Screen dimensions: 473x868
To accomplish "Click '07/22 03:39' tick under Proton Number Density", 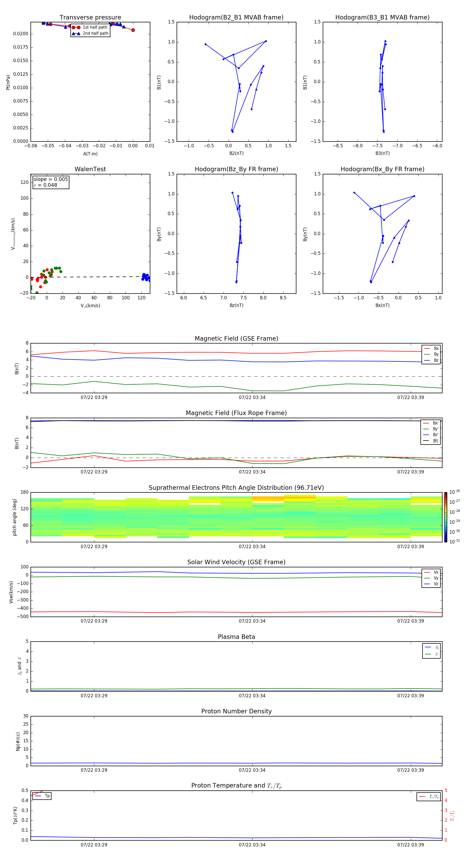I will (410, 770).
